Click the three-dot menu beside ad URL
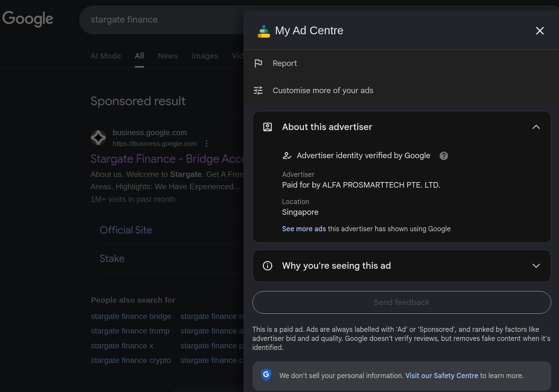The image size is (559, 392). point(207,144)
